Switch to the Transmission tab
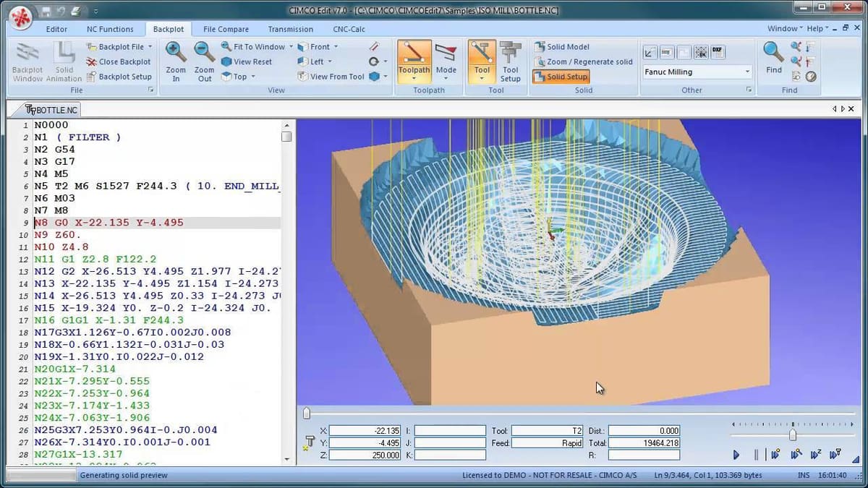 pos(291,29)
